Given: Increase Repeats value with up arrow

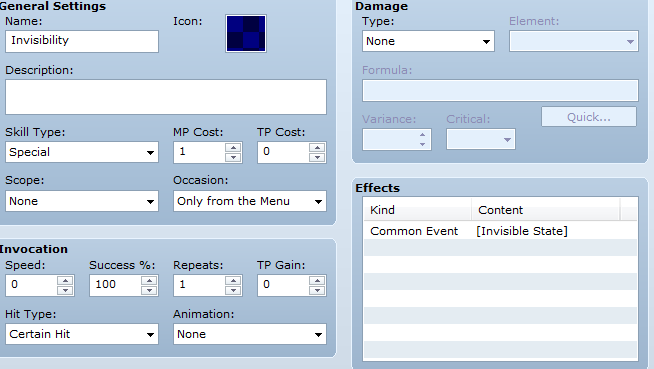Looking at the screenshot, I should pos(233,281).
